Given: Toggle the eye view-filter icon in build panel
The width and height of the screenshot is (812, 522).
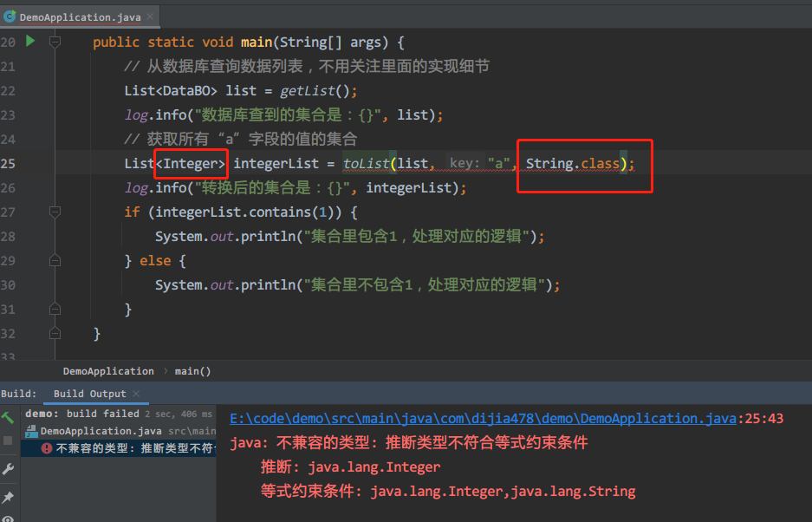Looking at the screenshot, I should point(8,519).
